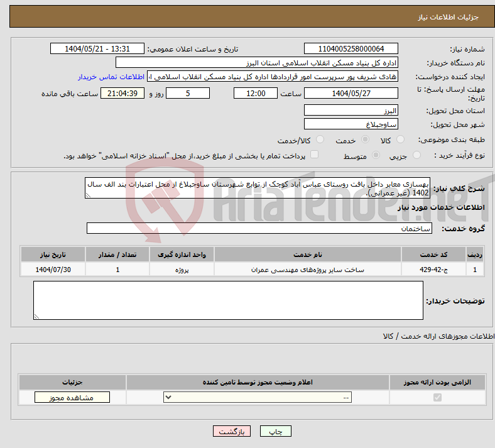This screenshot has height=448, width=495.
Task: Select the جزیی purchase type radio
Action: 416,155
